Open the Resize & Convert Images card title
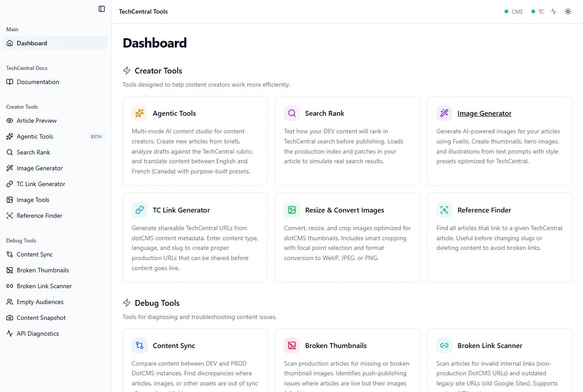This screenshot has width=583, height=392. (x=345, y=210)
